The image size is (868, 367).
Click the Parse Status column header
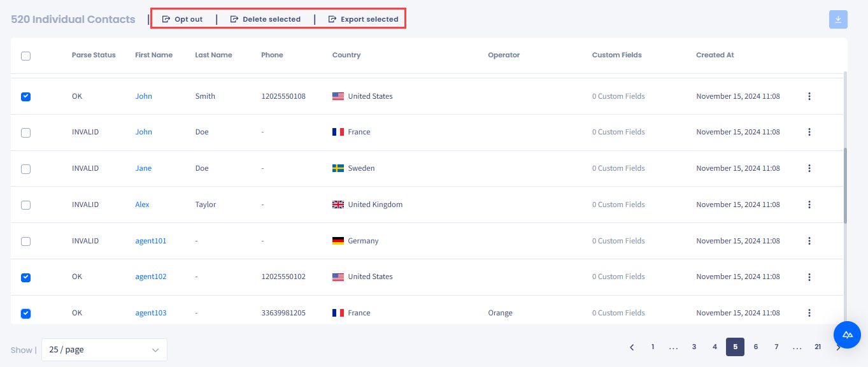tap(94, 55)
